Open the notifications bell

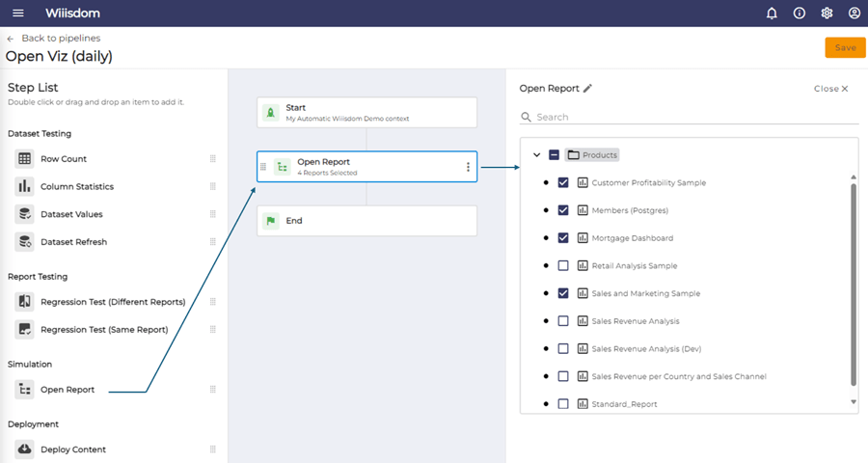772,14
